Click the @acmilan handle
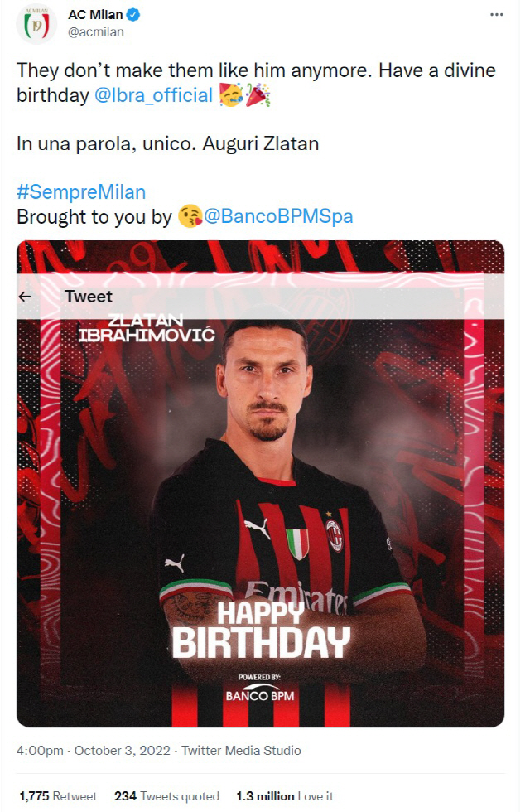Screen dimensions: 530x812 point(96,32)
